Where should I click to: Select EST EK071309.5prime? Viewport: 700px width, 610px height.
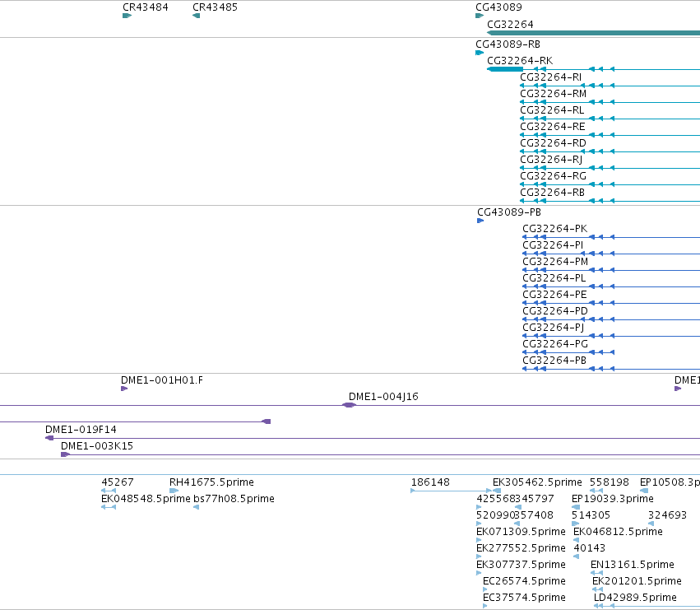521,532
